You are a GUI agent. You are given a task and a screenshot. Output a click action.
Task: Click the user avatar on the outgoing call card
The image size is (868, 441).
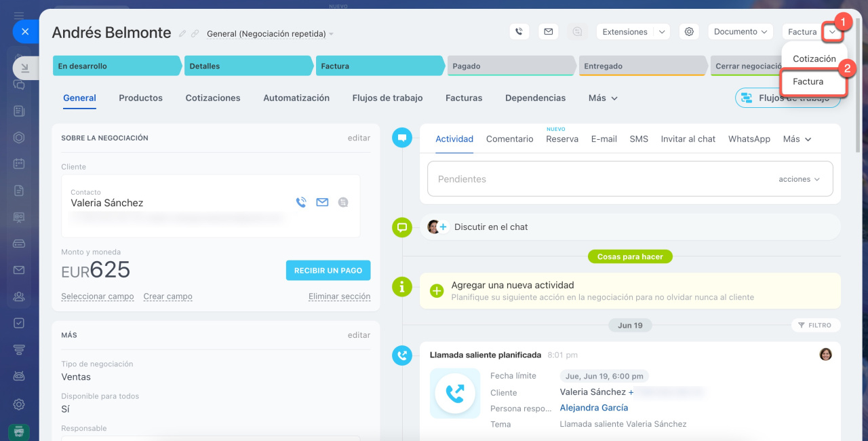tap(825, 354)
